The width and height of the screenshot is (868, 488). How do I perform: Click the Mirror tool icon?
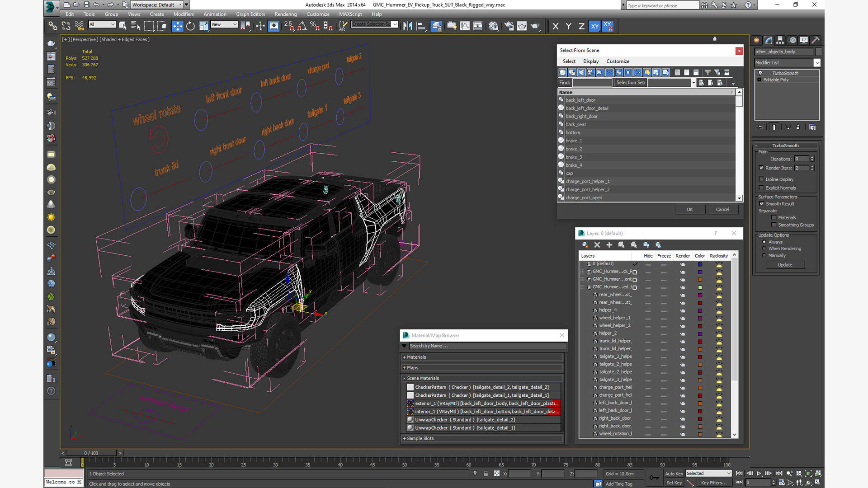[x=408, y=26]
